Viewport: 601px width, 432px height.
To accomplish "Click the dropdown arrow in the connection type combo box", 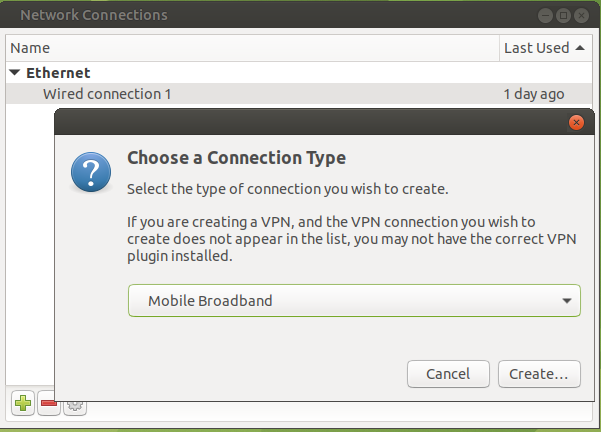I will [567, 300].
